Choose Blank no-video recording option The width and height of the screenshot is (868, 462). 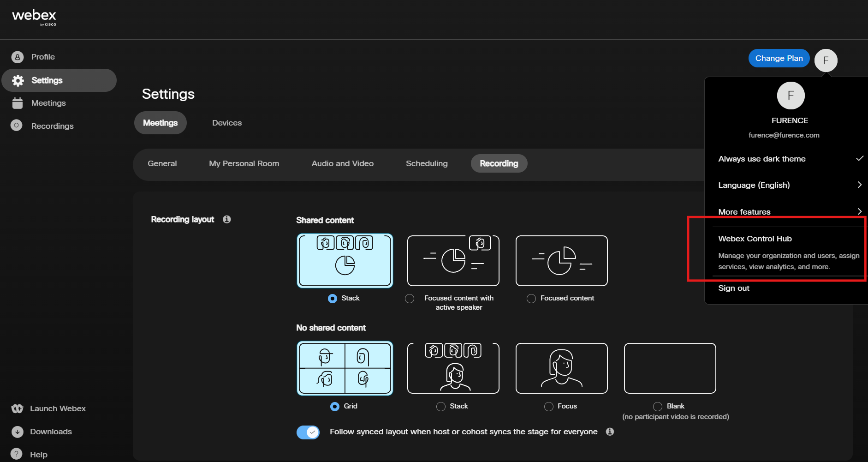tap(658, 406)
